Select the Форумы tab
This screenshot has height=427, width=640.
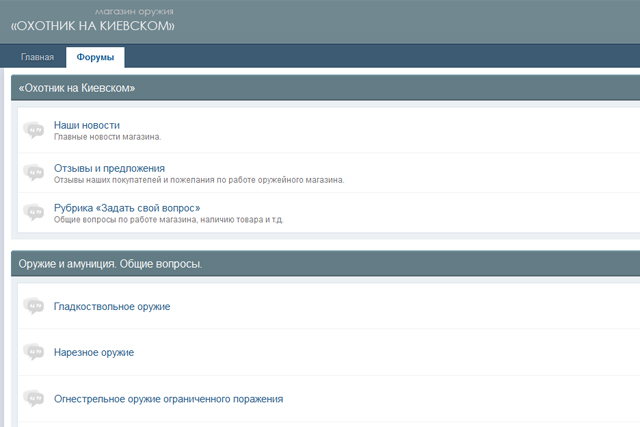95,57
